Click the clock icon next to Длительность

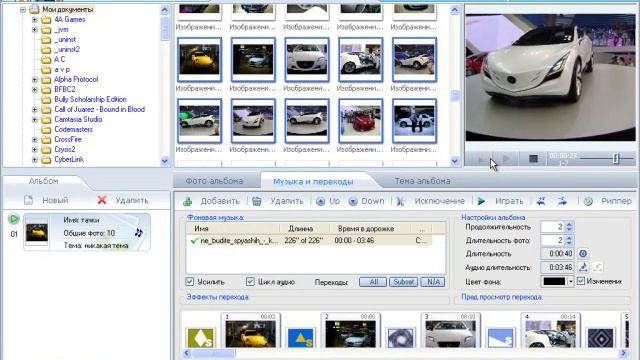click(x=583, y=253)
